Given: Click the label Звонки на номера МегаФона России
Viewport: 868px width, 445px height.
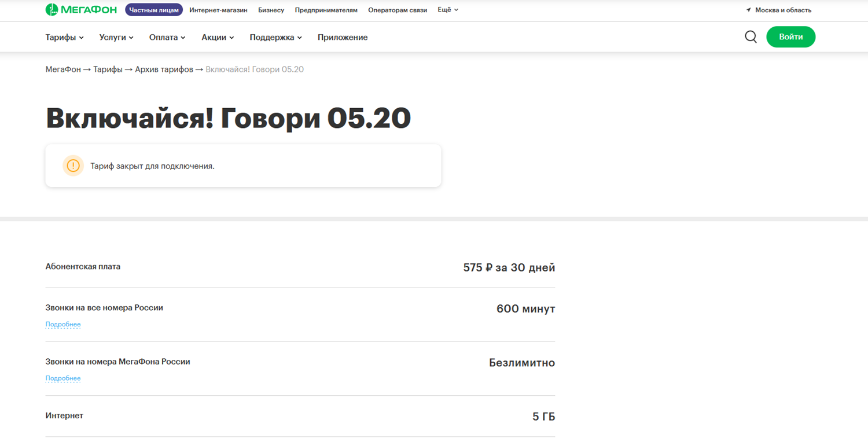Looking at the screenshot, I should coord(117,362).
